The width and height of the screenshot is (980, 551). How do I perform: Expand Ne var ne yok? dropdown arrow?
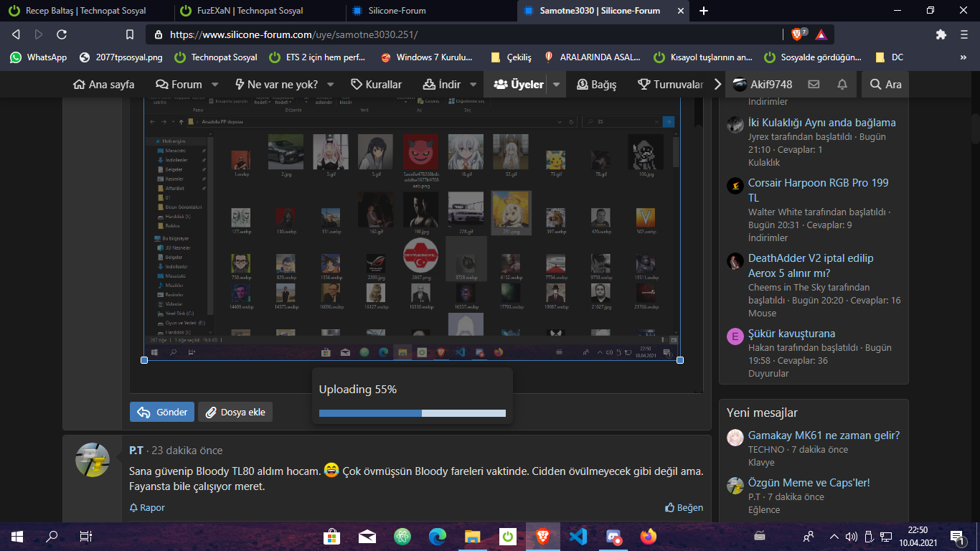point(330,85)
